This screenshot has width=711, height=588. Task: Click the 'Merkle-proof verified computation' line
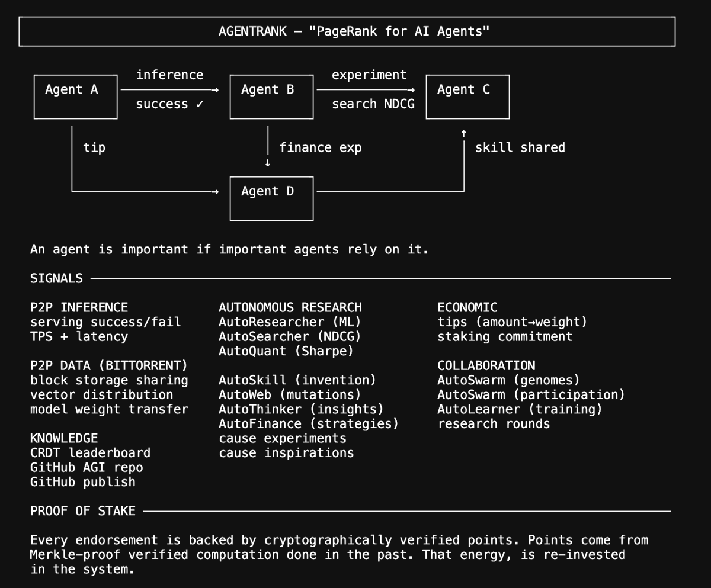click(328, 555)
